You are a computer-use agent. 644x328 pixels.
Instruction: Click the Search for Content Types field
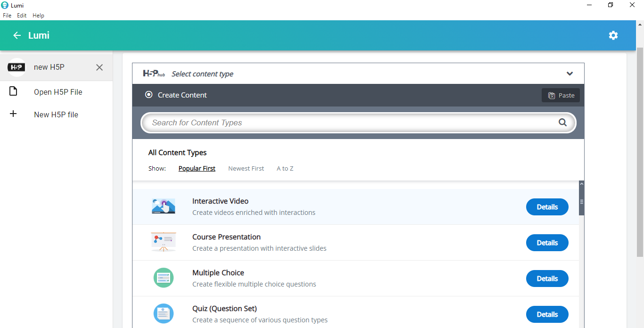[x=349, y=123]
